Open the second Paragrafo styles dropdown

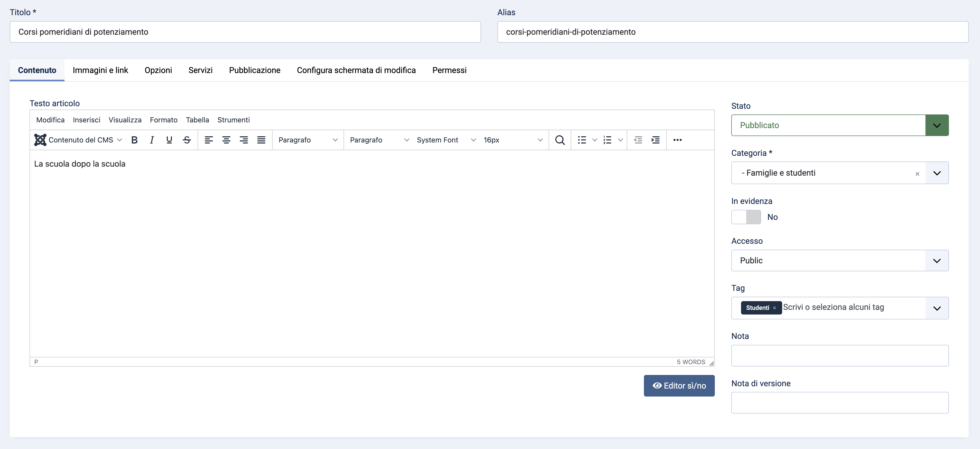point(379,140)
